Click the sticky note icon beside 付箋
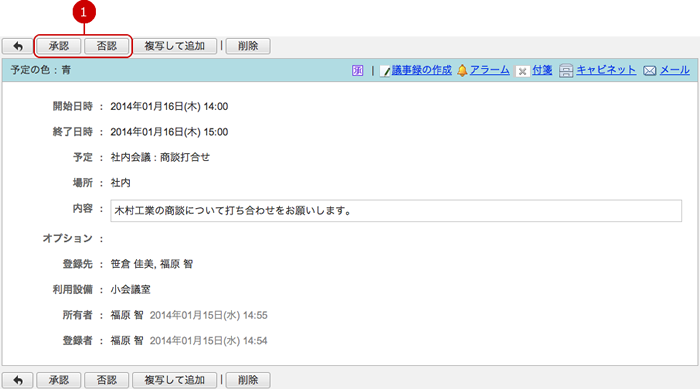Screen dimensions: 700x389 [522, 71]
